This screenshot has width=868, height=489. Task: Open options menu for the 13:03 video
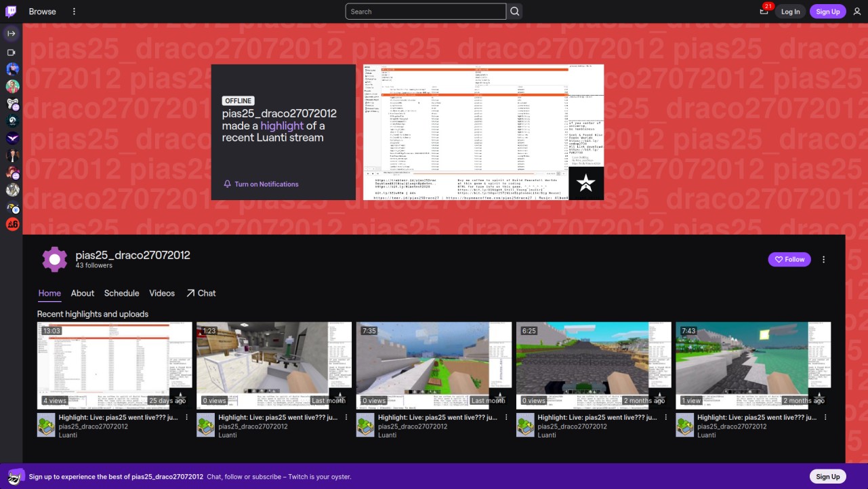187,417
